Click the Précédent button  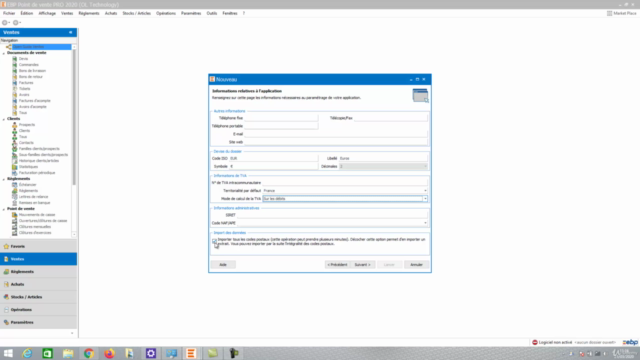(x=337, y=265)
